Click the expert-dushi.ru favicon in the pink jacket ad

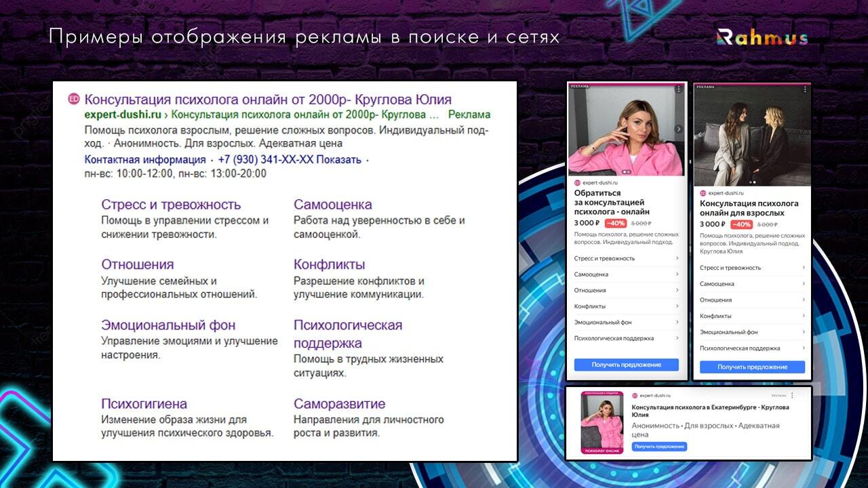pos(578,182)
